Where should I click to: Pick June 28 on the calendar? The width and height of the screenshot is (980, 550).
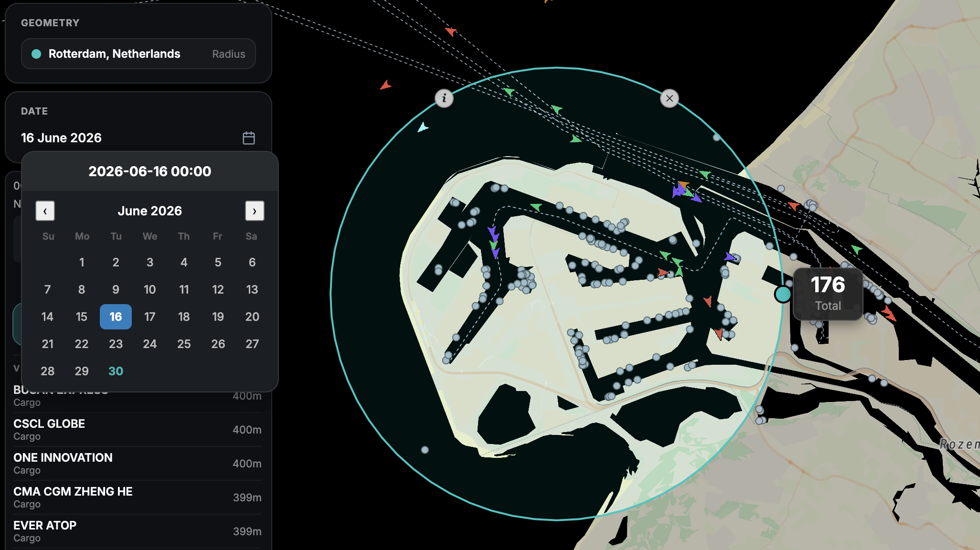(x=47, y=371)
